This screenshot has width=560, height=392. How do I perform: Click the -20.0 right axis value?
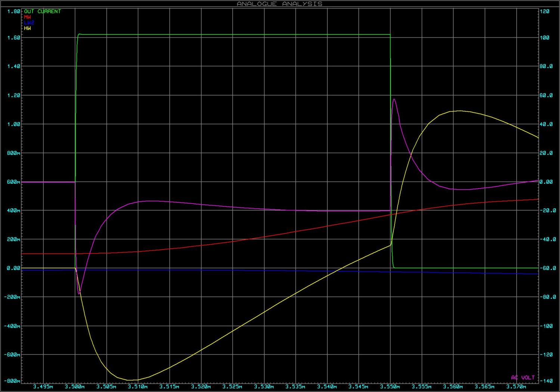tap(548, 211)
